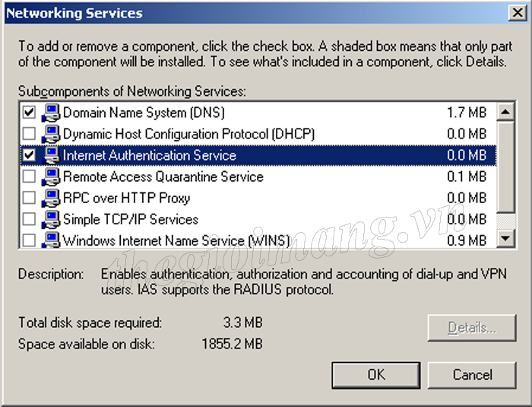Close the Networking Services dialog
Image resolution: width=532 pixels, height=407 pixels.
[x=516, y=13]
